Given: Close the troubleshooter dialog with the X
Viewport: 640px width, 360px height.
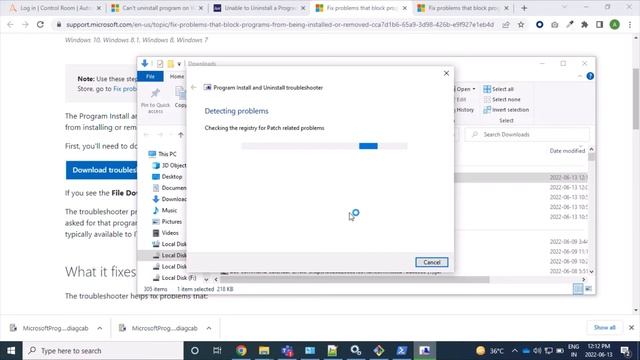Looking at the screenshot, I should (x=446, y=73).
